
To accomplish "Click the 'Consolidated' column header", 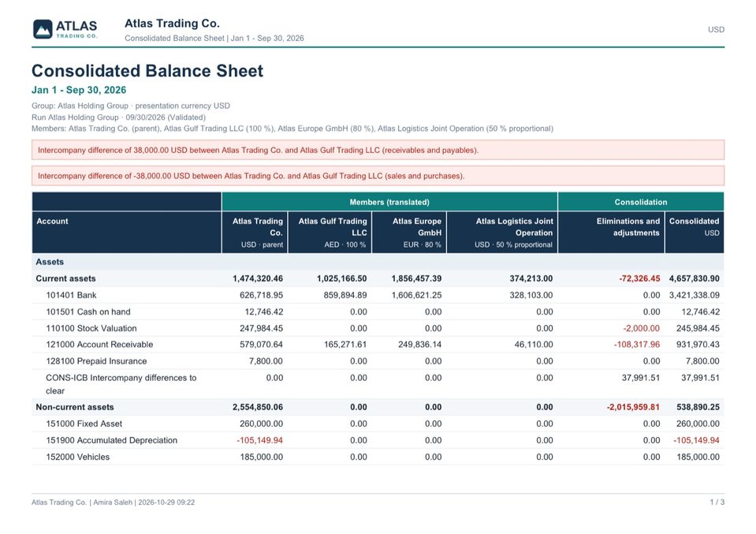I will point(695,233).
